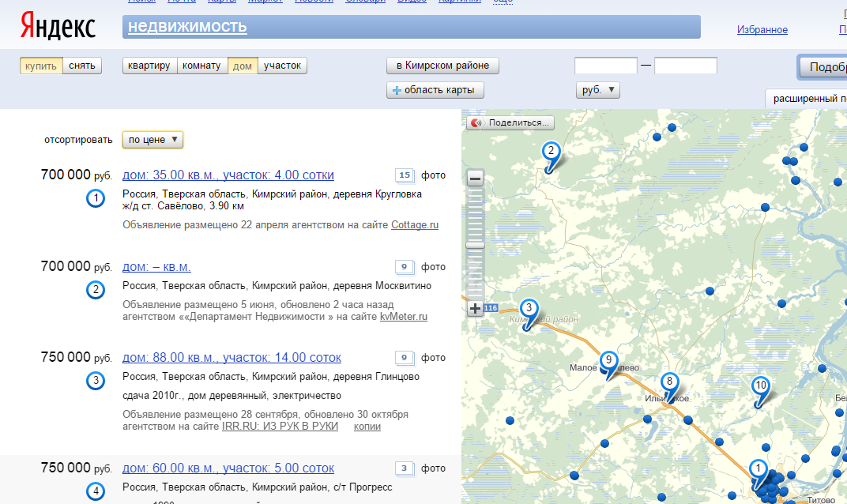Zoom out the map with minus button
This screenshot has width=847, height=504.
click(475, 179)
